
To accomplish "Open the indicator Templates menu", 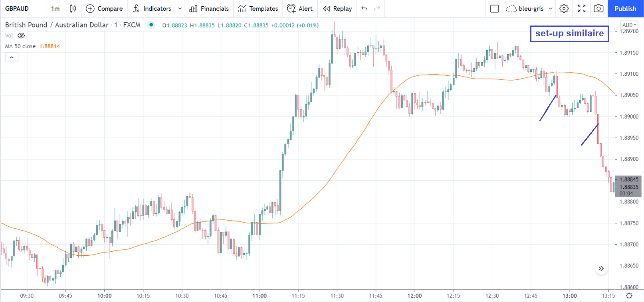I will [258, 8].
